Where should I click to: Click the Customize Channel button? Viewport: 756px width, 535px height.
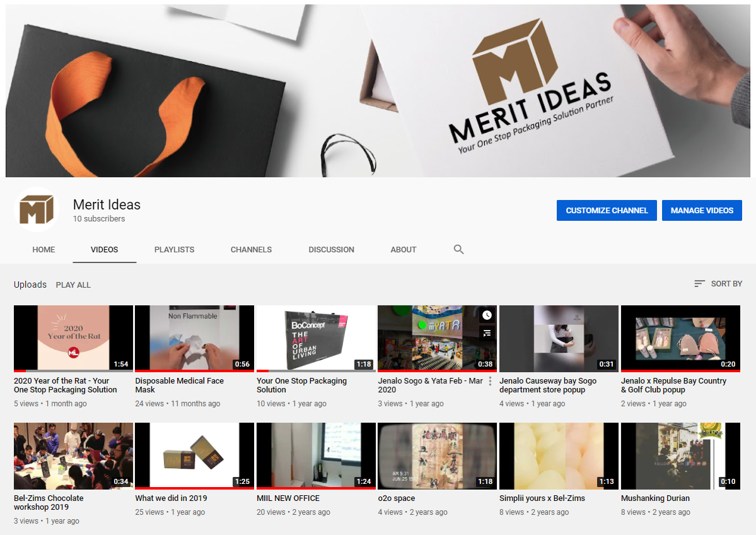pyautogui.click(x=607, y=211)
